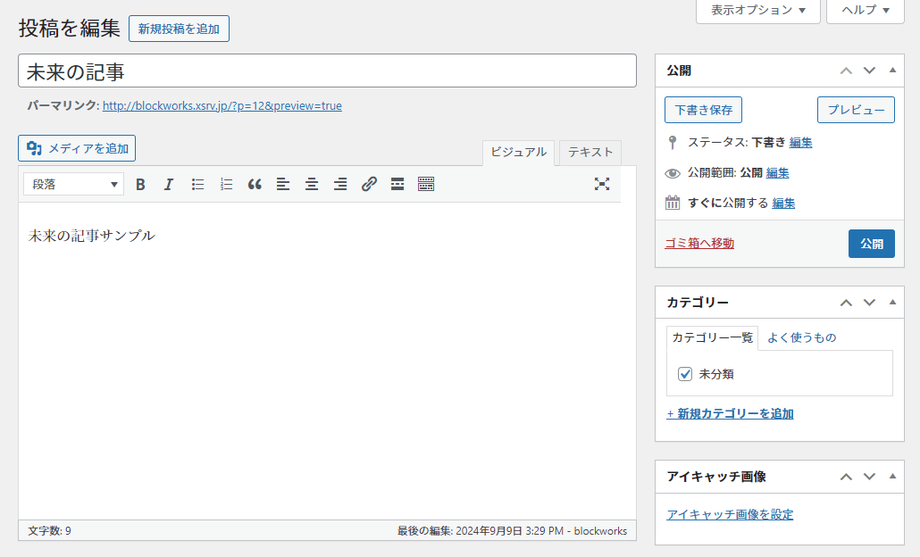The height and width of the screenshot is (557, 920).
Task: Insert a bulleted list
Action: click(x=198, y=184)
